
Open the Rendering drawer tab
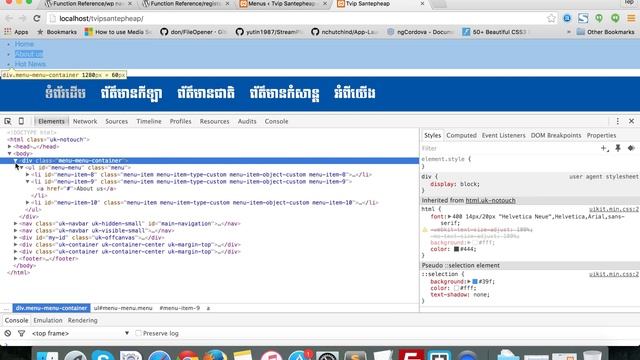(x=82, y=320)
